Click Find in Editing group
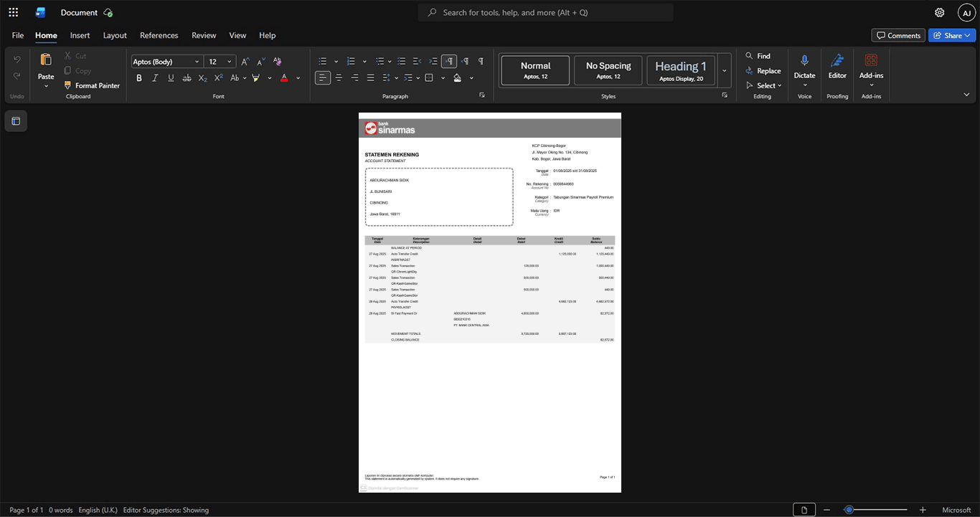Image resolution: width=980 pixels, height=517 pixels. [758, 56]
